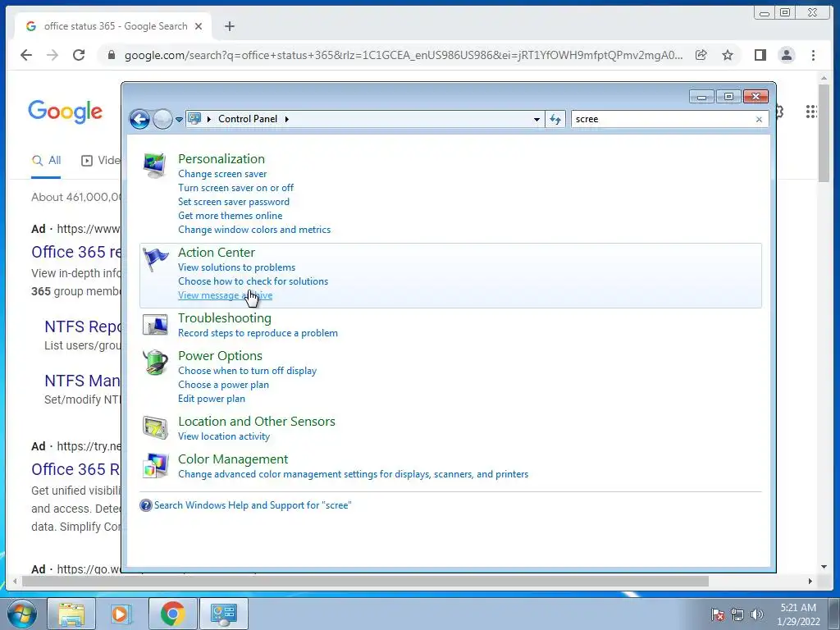The width and height of the screenshot is (840, 630).
Task: Open Choose how to check for solutions
Action: tap(253, 281)
